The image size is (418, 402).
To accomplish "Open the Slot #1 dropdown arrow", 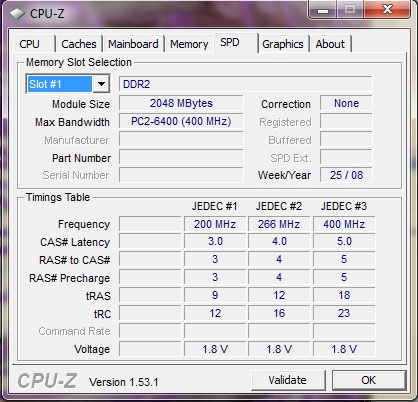I will click(101, 84).
